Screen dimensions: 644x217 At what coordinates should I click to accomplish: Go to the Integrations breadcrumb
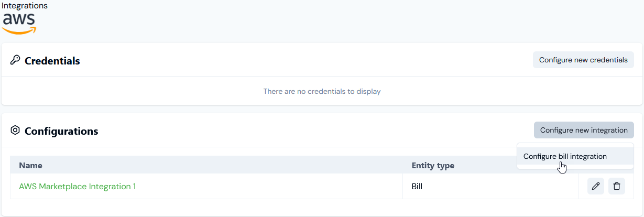pos(25,6)
